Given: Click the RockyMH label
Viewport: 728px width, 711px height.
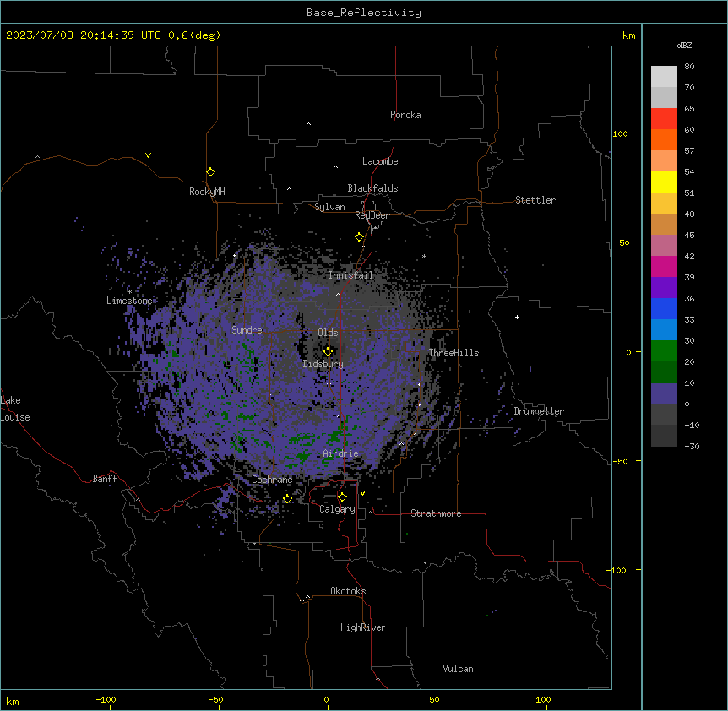Looking at the screenshot, I should (x=207, y=192).
